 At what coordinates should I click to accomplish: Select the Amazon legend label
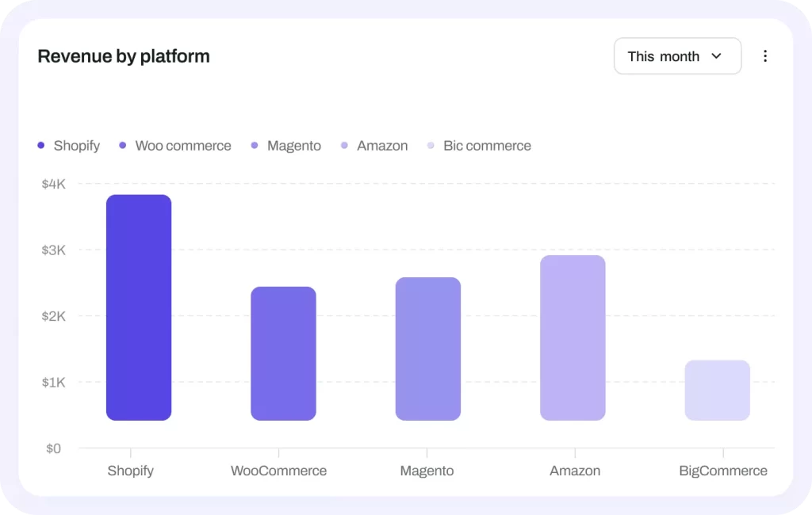(x=382, y=146)
